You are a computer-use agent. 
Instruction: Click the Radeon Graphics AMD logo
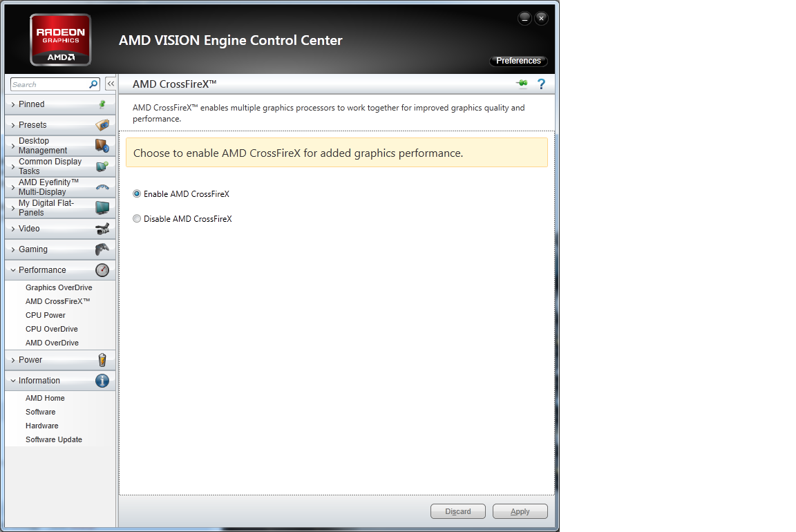pyautogui.click(x=60, y=40)
